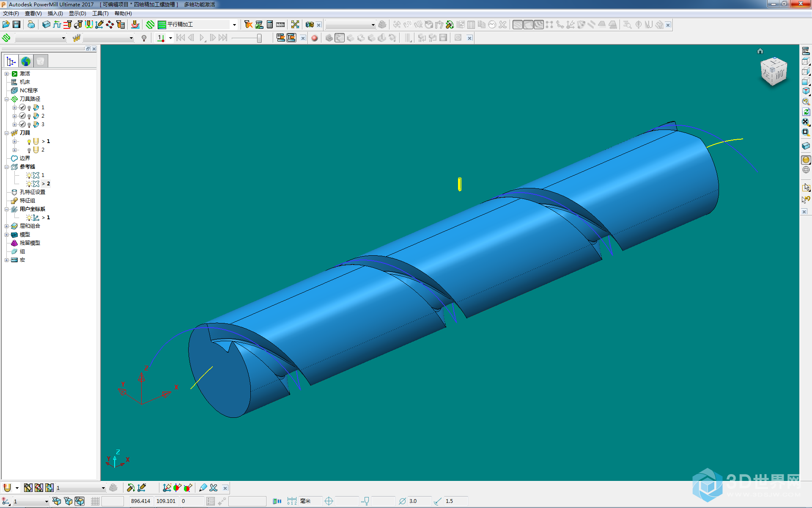
Task: Toggle visibility of reference line 1
Action: (x=29, y=175)
